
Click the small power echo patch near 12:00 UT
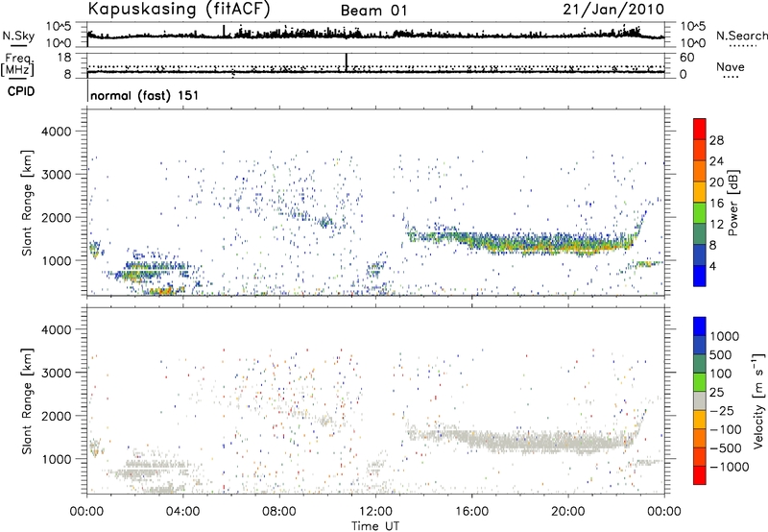point(376,269)
